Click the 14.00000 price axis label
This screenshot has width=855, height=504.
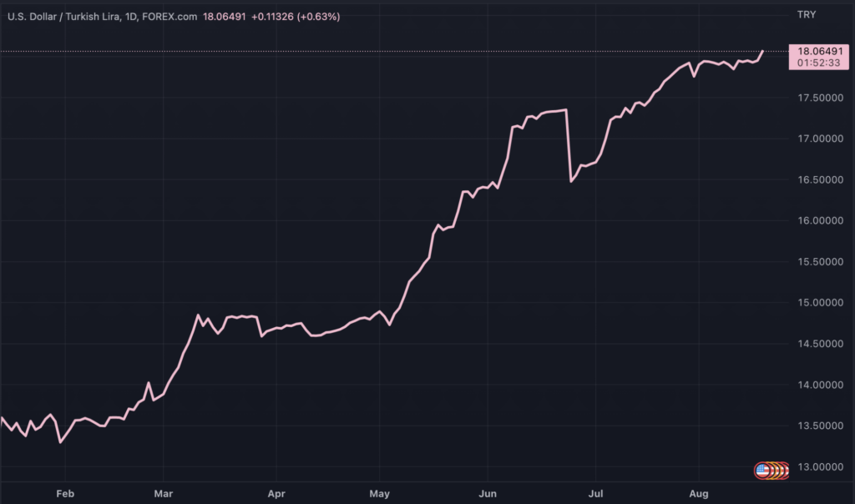pos(820,386)
